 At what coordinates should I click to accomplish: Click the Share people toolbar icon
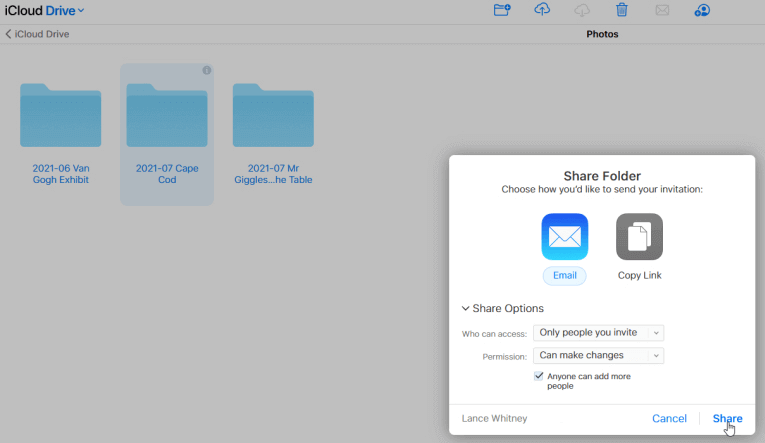[702, 10]
